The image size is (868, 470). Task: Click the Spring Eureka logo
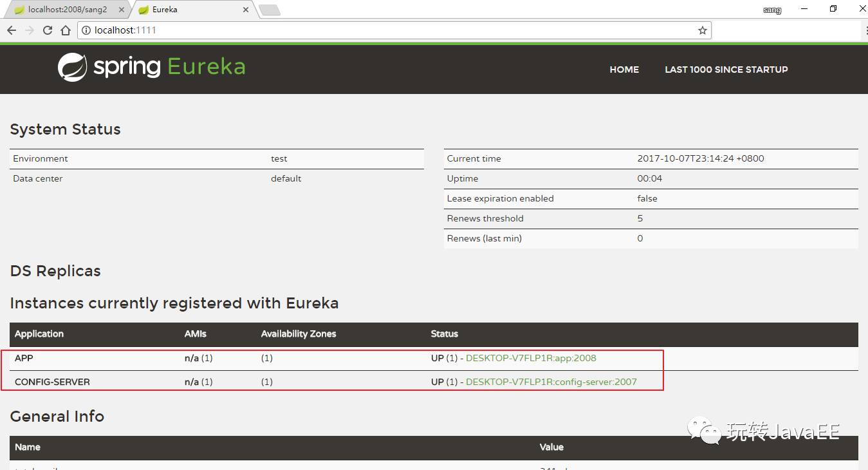151,67
